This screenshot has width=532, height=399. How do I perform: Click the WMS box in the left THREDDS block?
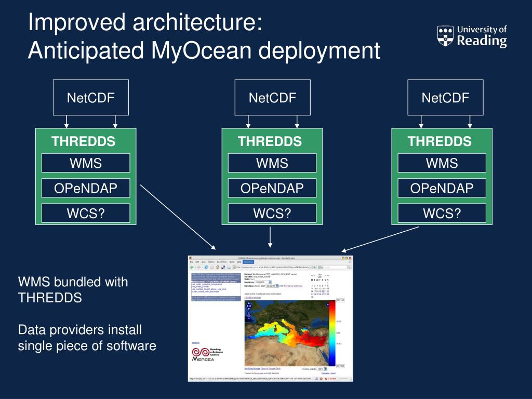86,163
